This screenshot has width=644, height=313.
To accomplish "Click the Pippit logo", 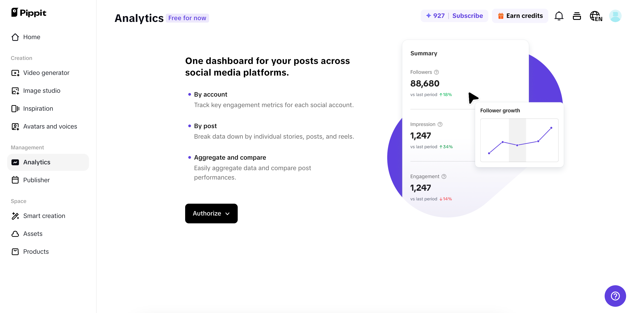I will click(x=29, y=13).
